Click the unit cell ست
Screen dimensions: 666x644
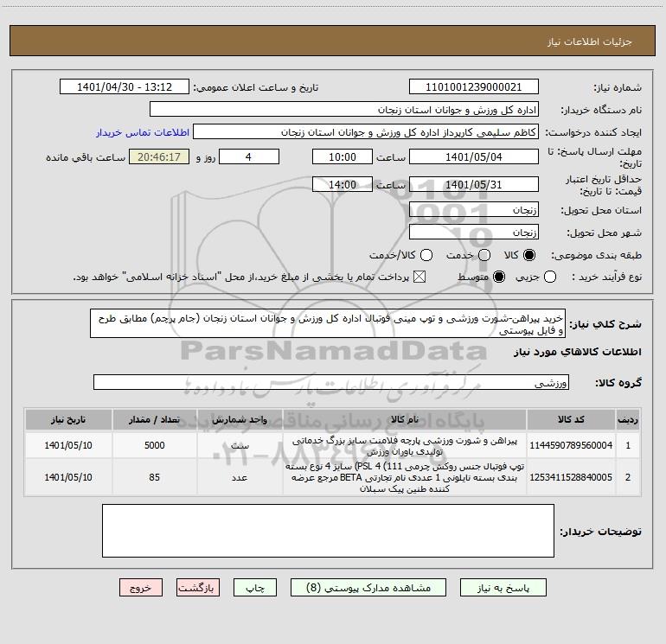tap(240, 445)
